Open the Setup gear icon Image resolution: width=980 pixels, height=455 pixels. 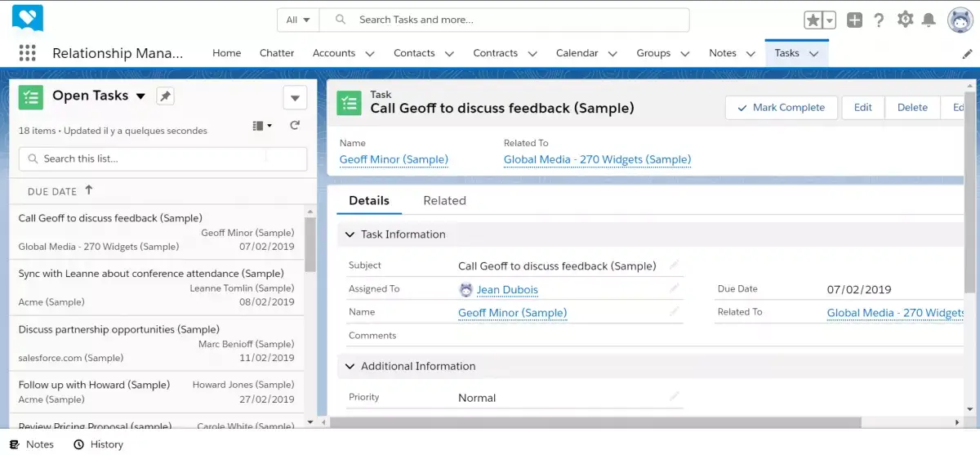905,20
